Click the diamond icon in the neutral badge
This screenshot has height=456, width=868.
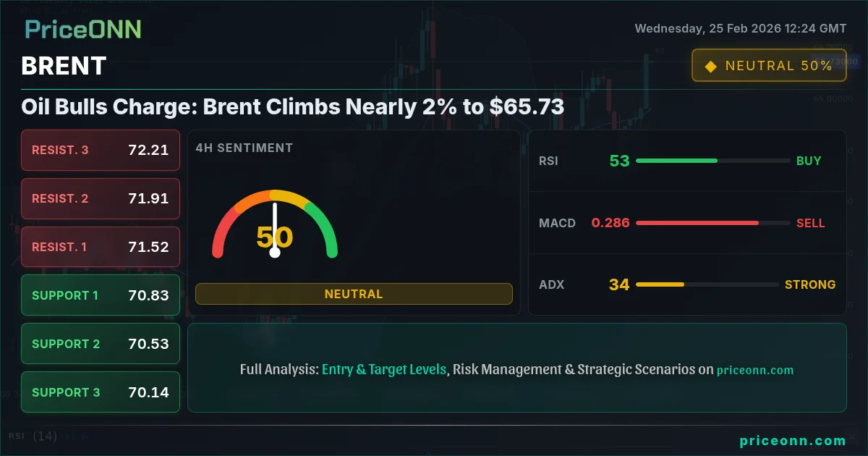(x=710, y=66)
